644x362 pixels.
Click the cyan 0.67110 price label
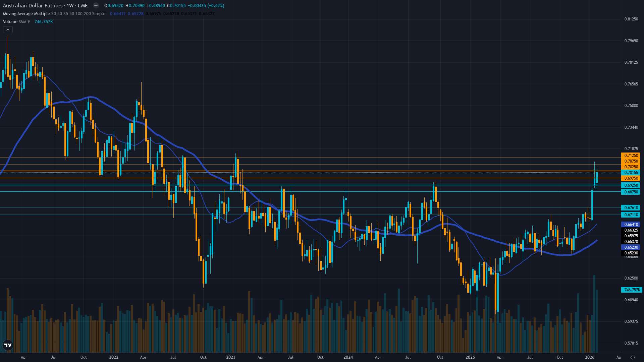coord(631,215)
